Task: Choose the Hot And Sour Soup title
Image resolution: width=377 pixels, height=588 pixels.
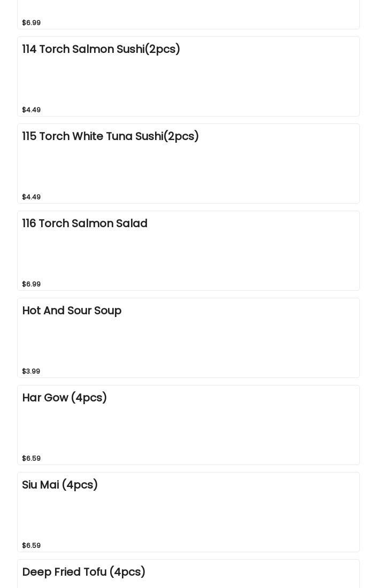Action: tap(72, 311)
